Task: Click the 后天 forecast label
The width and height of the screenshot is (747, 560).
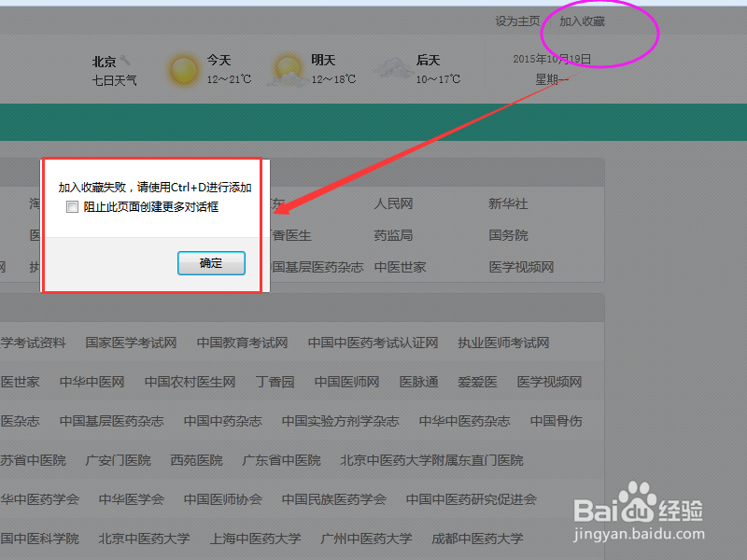Action: click(428, 60)
